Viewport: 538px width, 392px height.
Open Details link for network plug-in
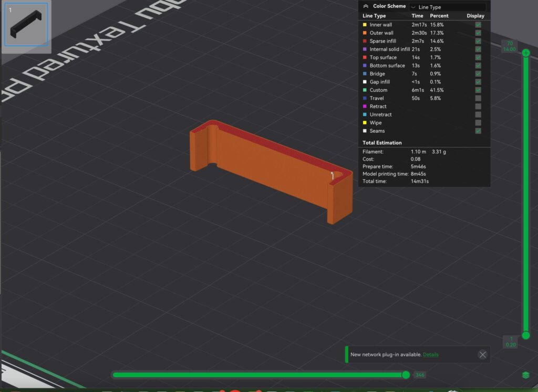point(430,355)
